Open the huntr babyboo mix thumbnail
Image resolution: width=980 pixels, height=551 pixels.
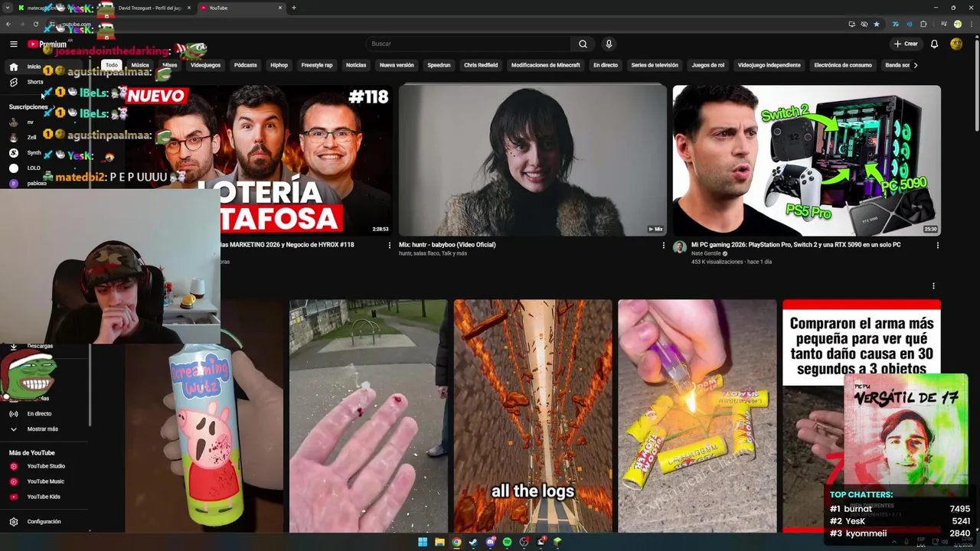click(532, 160)
